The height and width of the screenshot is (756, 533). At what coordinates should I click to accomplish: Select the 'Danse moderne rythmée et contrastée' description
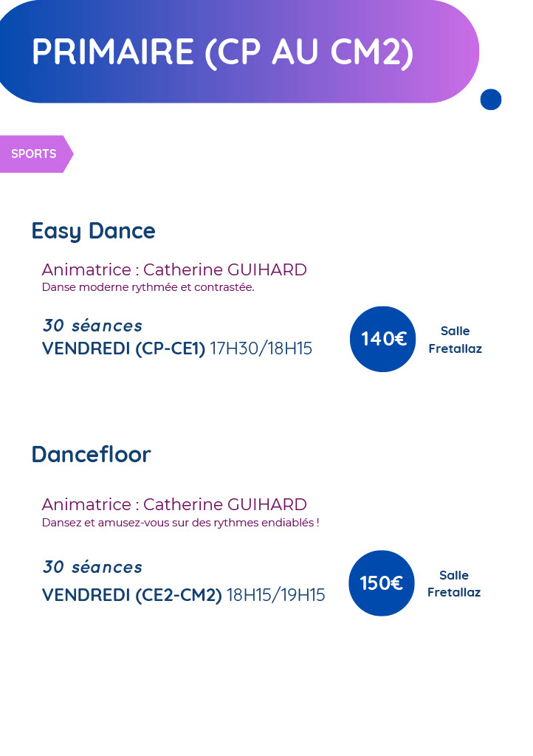tap(148, 287)
